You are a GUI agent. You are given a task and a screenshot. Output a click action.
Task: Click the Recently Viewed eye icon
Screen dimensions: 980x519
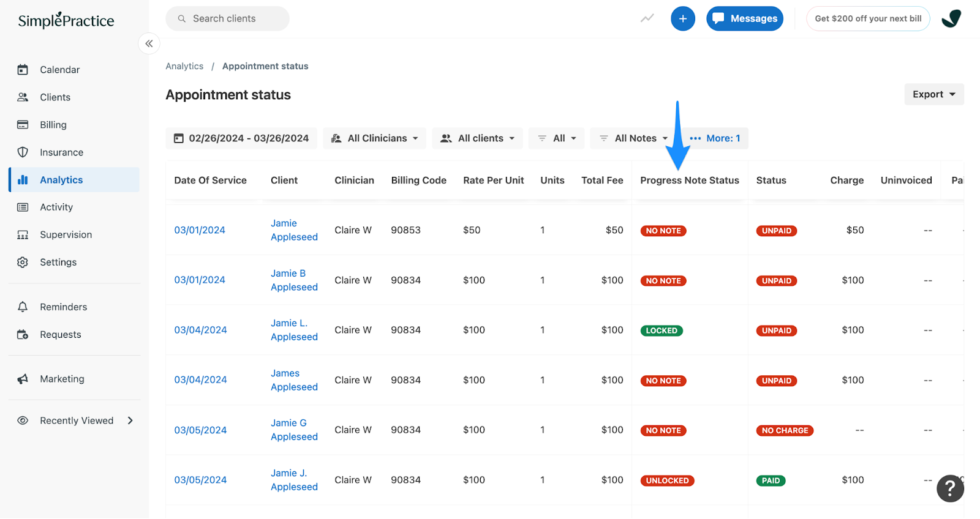coord(23,421)
